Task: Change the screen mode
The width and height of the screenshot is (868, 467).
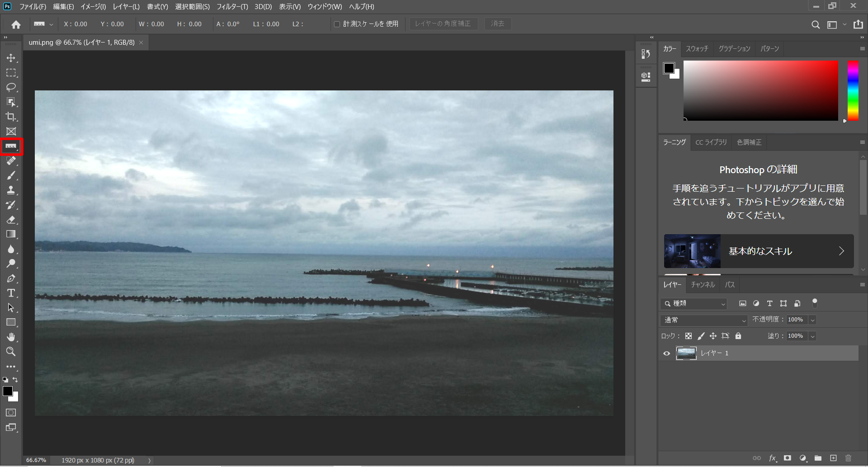Action: (x=11, y=427)
